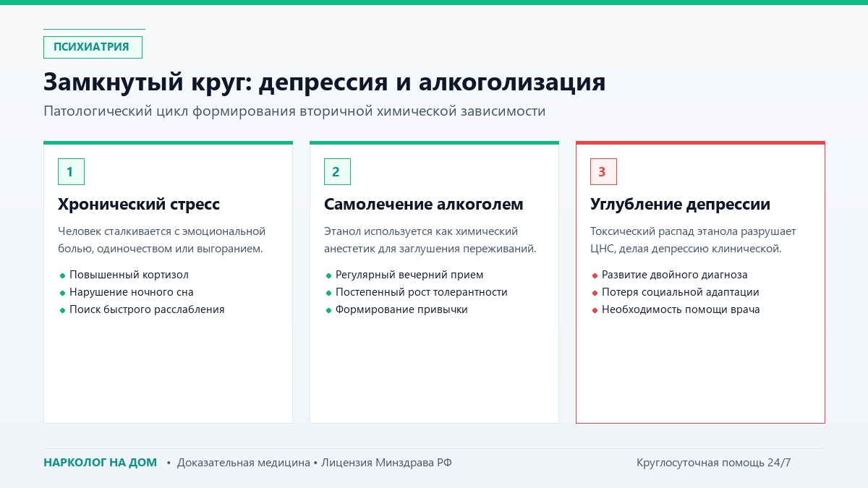Click the green number 2 badge

click(x=337, y=172)
